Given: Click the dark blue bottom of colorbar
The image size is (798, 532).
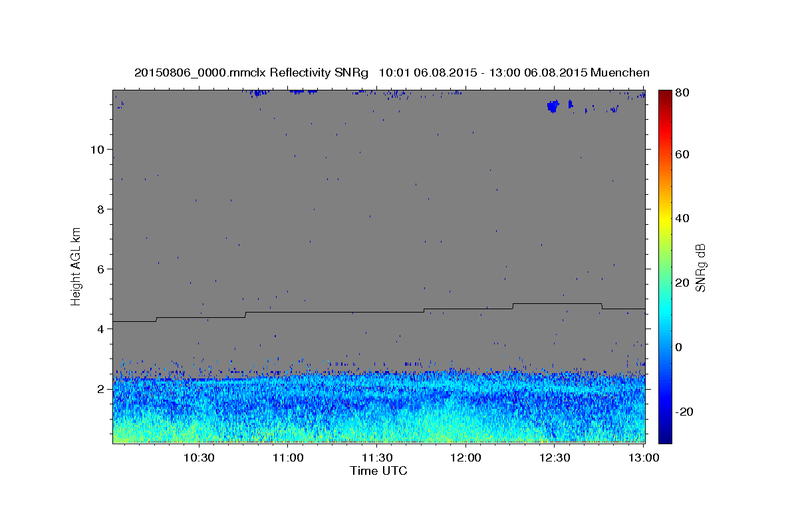Looking at the screenshot, I should 664,436.
